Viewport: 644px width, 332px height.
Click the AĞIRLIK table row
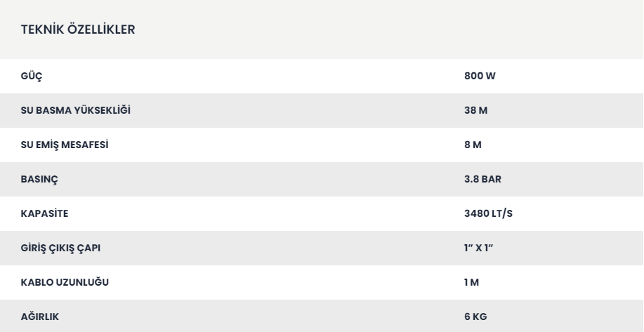click(x=322, y=316)
